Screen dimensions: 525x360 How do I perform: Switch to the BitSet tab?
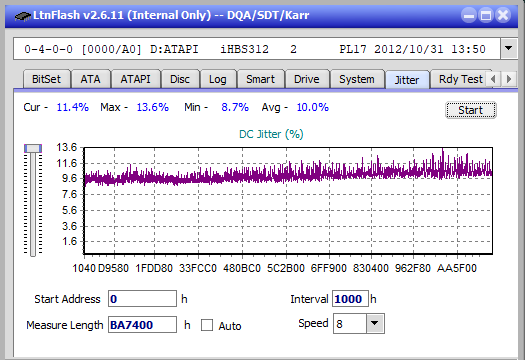pyautogui.click(x=47, y=79)
